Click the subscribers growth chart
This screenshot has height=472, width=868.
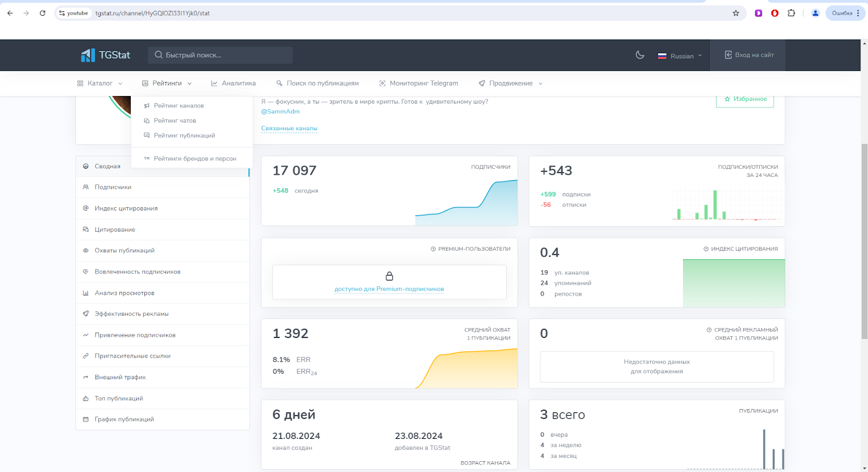tap(466, 202)
